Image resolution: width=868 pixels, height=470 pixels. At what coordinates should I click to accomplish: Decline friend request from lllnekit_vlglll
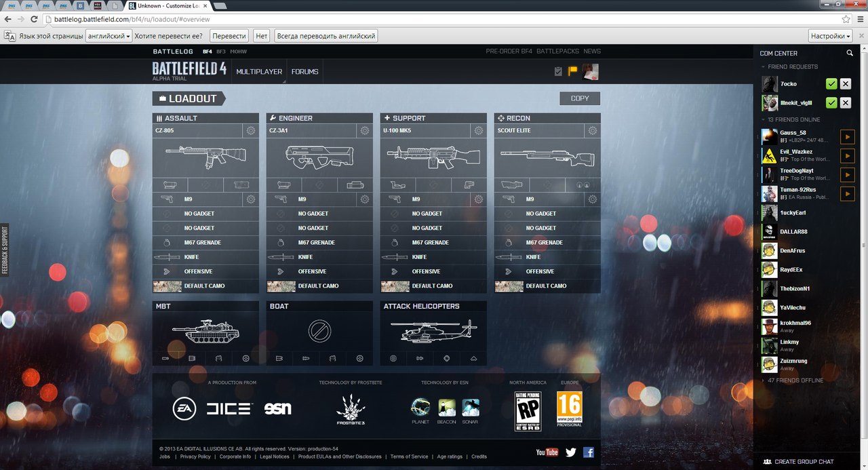click(x=845, y=103)
